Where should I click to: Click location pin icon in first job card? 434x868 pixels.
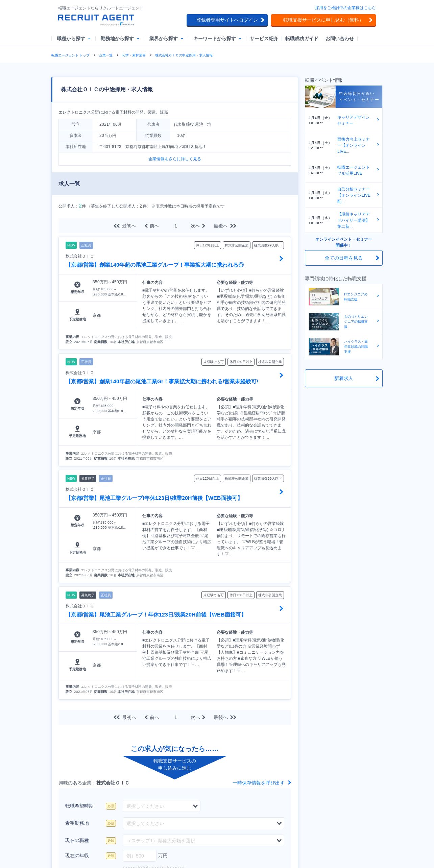[77, 312]
